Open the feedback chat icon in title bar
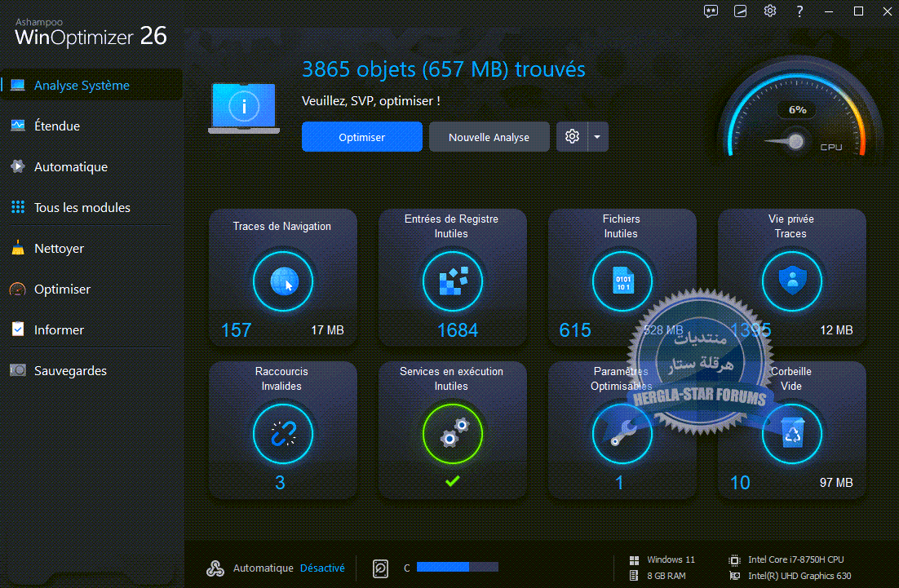Image resolution: width=899 pixels, height=588 pixels. (x=711, y=11)
